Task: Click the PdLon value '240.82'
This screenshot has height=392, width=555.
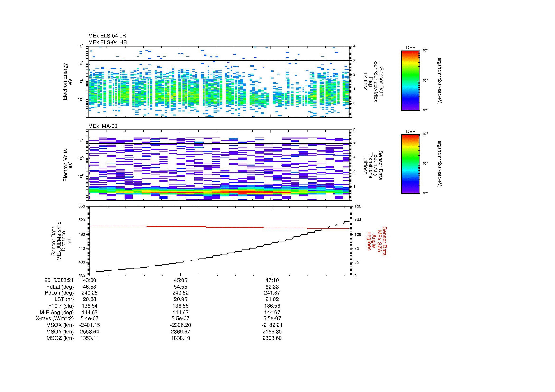Action: click(181, 293)
